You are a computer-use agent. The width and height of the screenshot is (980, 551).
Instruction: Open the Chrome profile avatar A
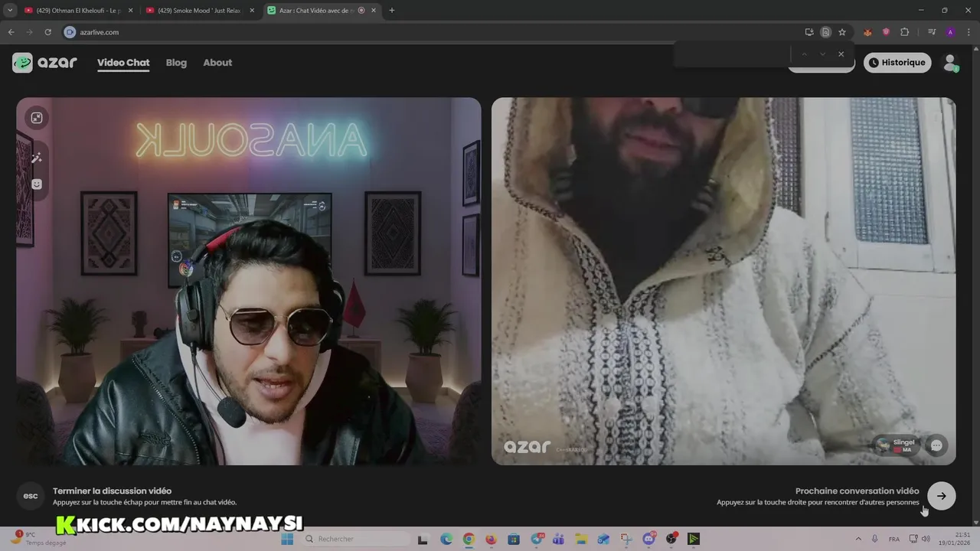coord(950,32)
